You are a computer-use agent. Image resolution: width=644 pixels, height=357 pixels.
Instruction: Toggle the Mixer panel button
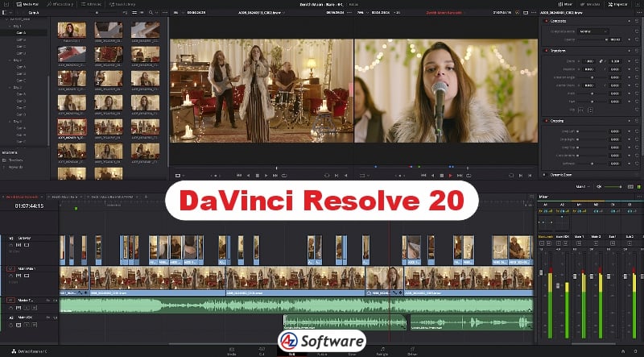[x=566, y=4]
